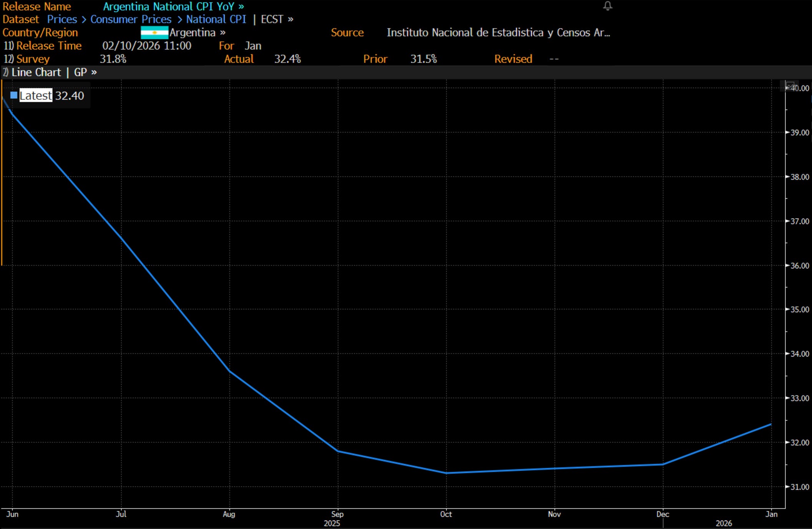Open the Consumer Prices breadcrumb
This screenshot has height=529, width=812.
(131, 19)
